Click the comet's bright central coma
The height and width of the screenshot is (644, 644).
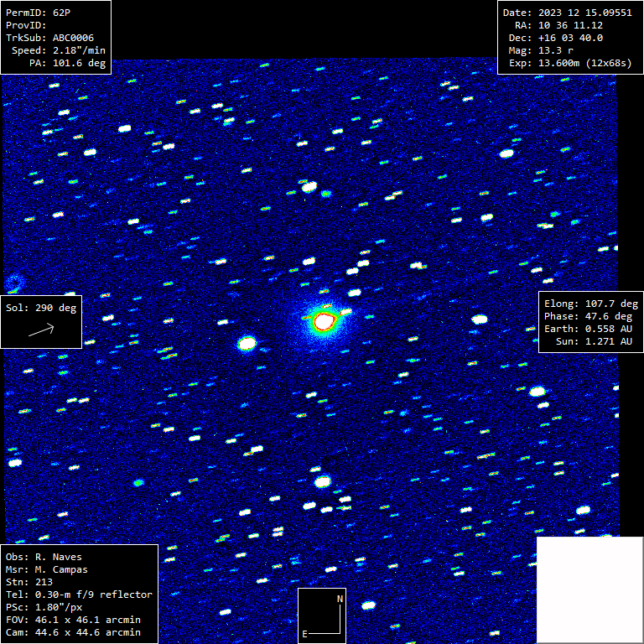click(x=323, y=322)
